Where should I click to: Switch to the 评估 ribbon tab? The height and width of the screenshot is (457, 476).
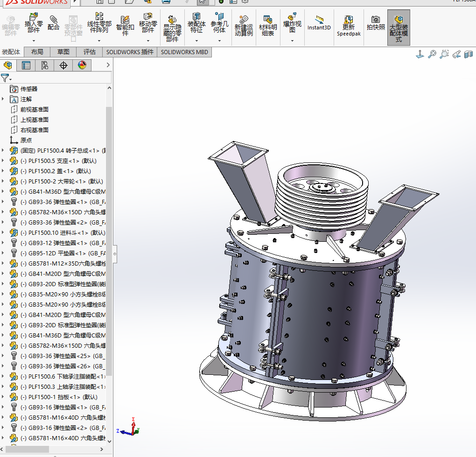(89, 52)
